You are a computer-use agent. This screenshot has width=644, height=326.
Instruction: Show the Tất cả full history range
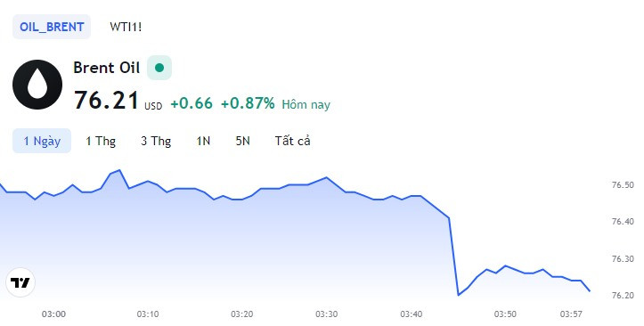[292, 141]
